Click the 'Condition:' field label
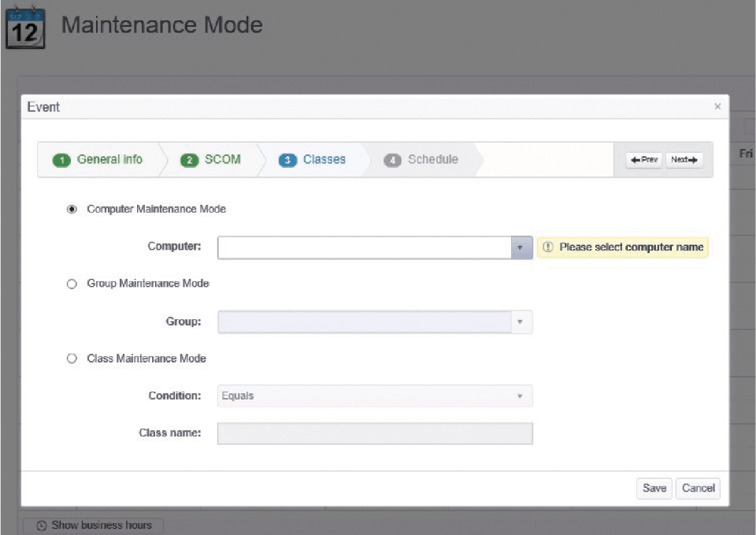The height and width of the screenshot is (535, 756). (x=175, y=396)
